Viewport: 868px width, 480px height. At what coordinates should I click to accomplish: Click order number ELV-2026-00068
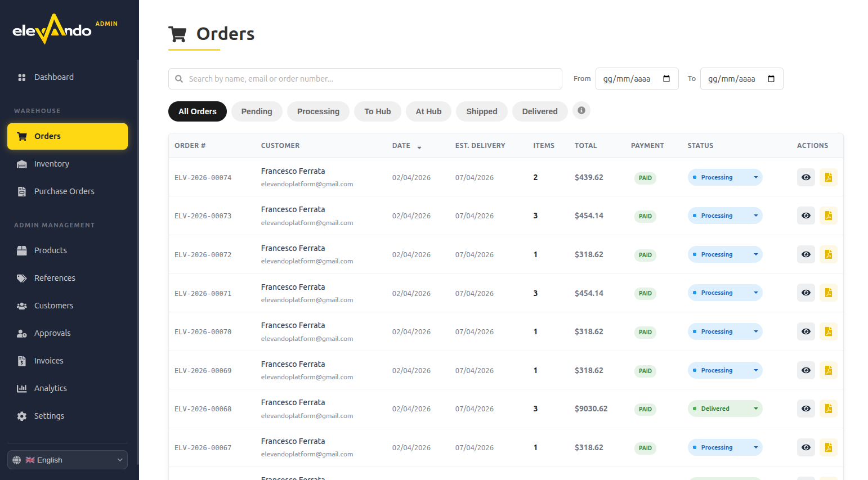[203, 409]
